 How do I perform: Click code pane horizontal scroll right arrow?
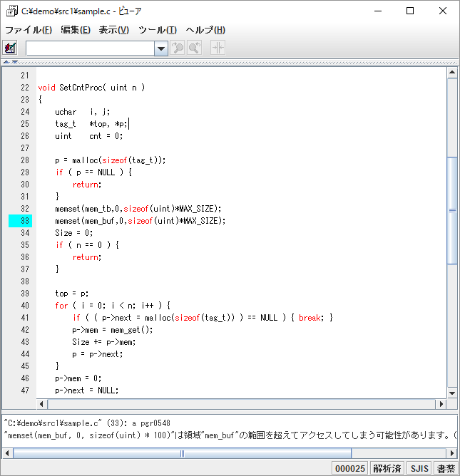[x=441, y=404]
